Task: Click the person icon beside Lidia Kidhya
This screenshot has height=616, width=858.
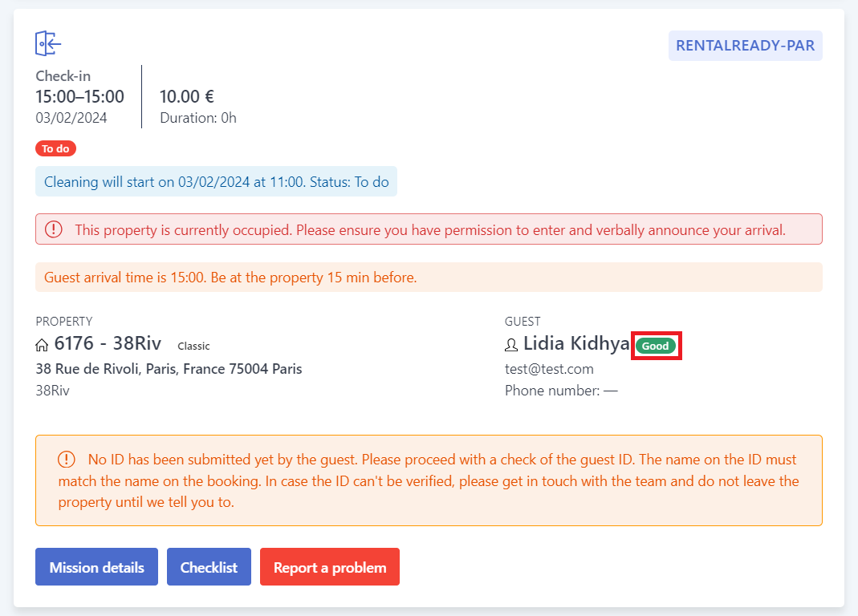Action: (511, 345)
